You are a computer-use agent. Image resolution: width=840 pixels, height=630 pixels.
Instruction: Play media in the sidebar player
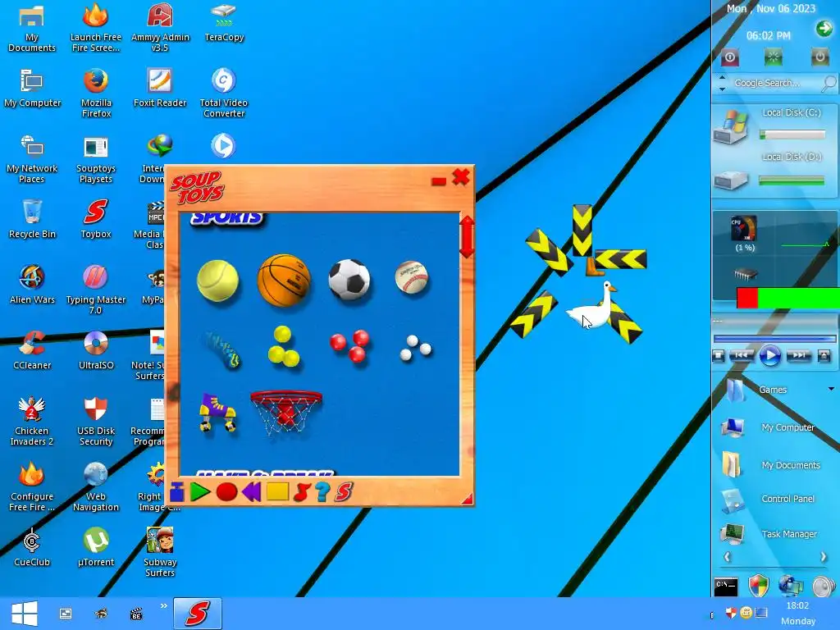point(770,356)
